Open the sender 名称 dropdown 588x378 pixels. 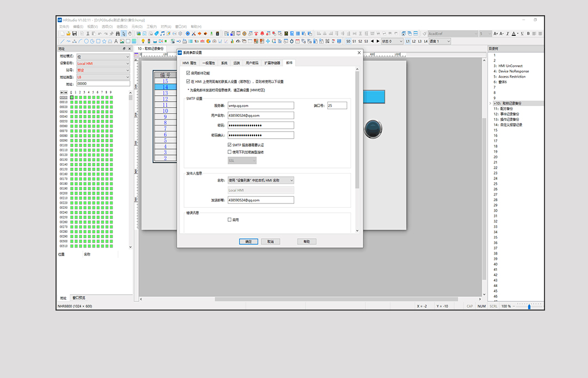coord(261,180)
